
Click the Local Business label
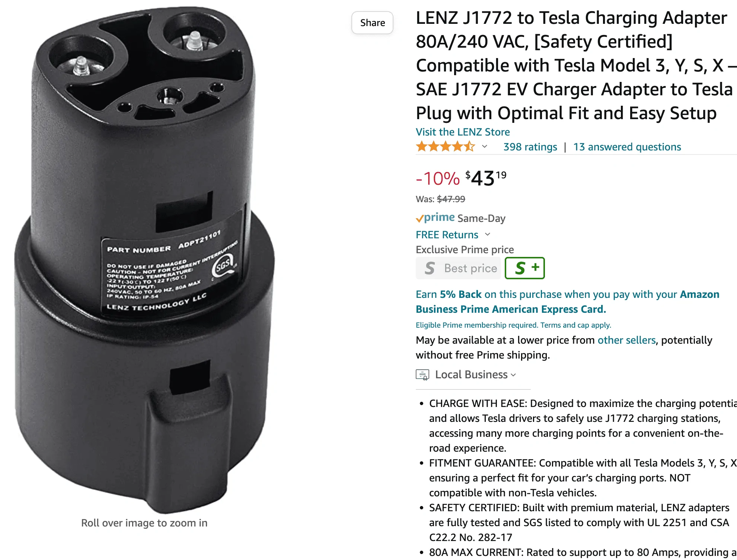(471, 375)
